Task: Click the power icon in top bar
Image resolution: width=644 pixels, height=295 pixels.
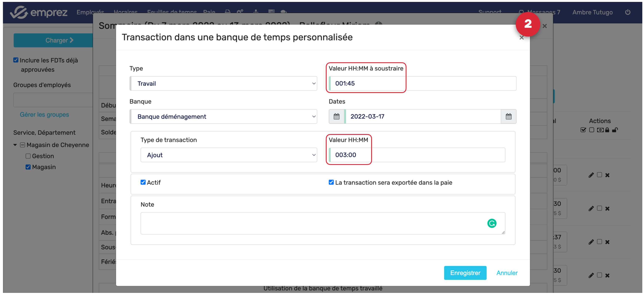Action: pos(627,12)
